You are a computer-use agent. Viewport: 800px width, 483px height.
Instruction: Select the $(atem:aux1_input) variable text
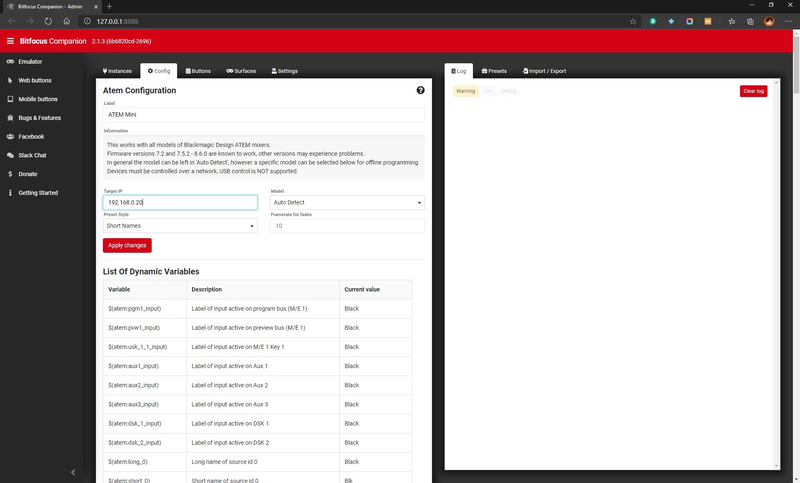tap(133, 366)
